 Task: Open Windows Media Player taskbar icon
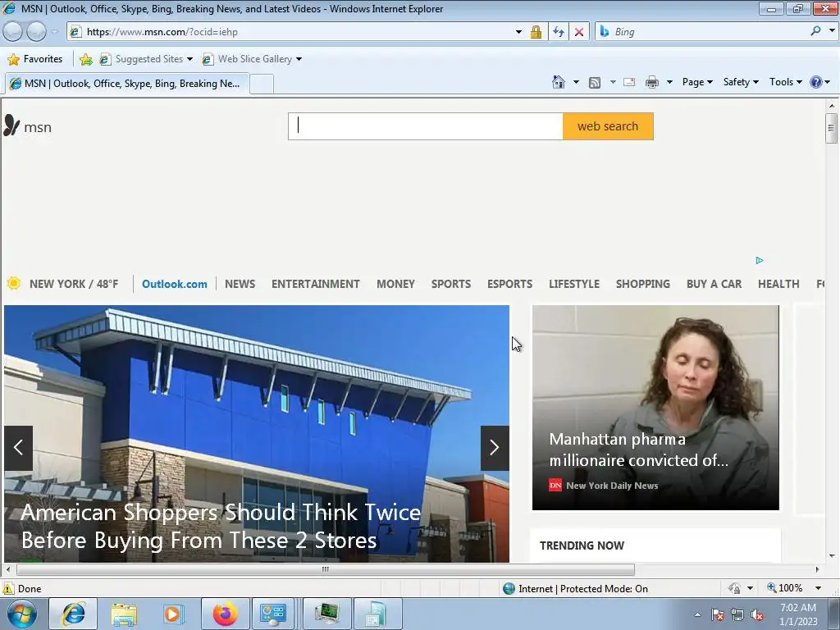tap(174, 614)
